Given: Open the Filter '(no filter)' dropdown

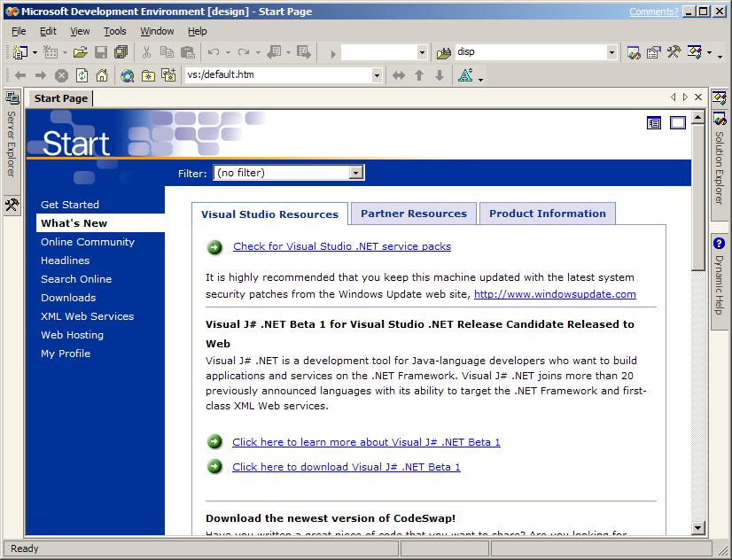Looking at the screenshot, I should [x=355, y=173].
